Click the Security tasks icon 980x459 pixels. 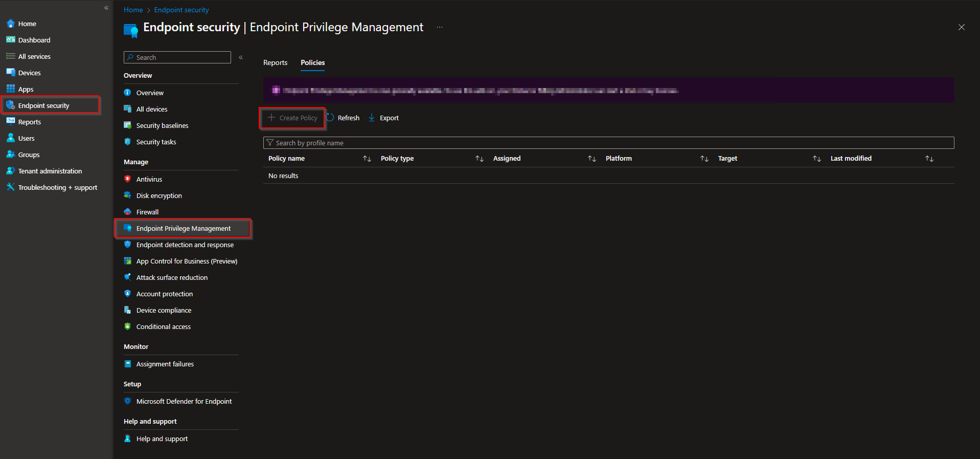click(x=128, y=142)
